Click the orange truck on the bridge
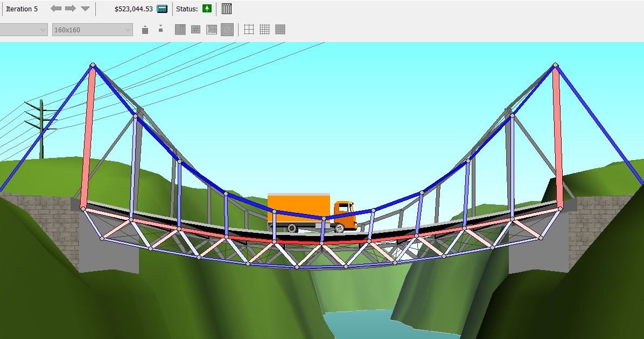Screen dimensions: 644x339 click(x=311, y=213)
